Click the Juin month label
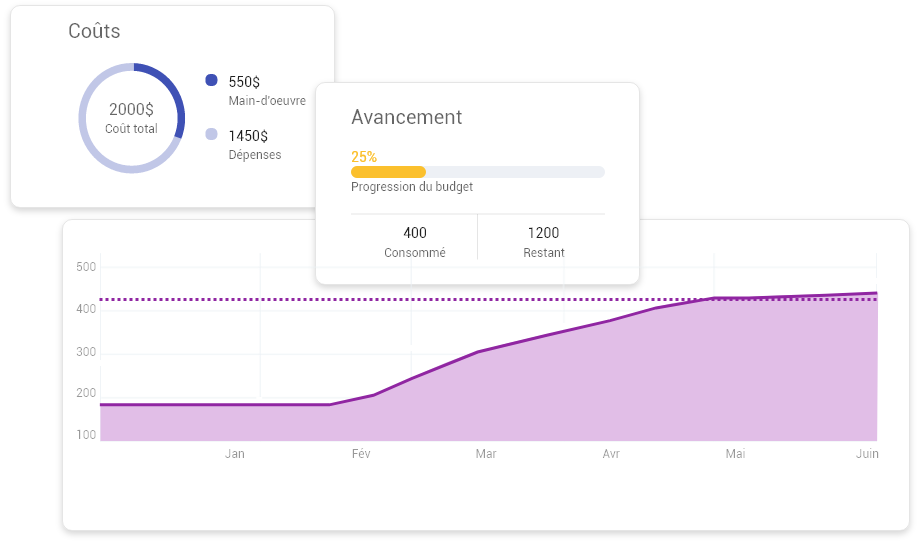 pyautogui.click(x=867, y=454)
